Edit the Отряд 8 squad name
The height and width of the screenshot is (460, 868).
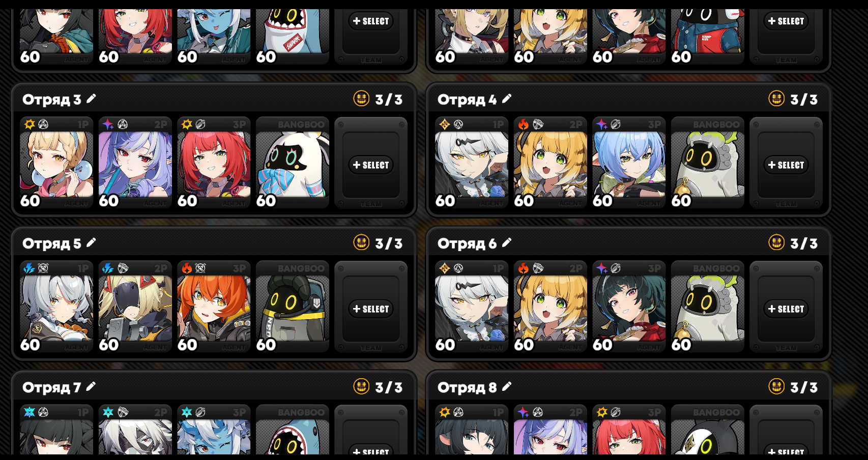[506, 386]
